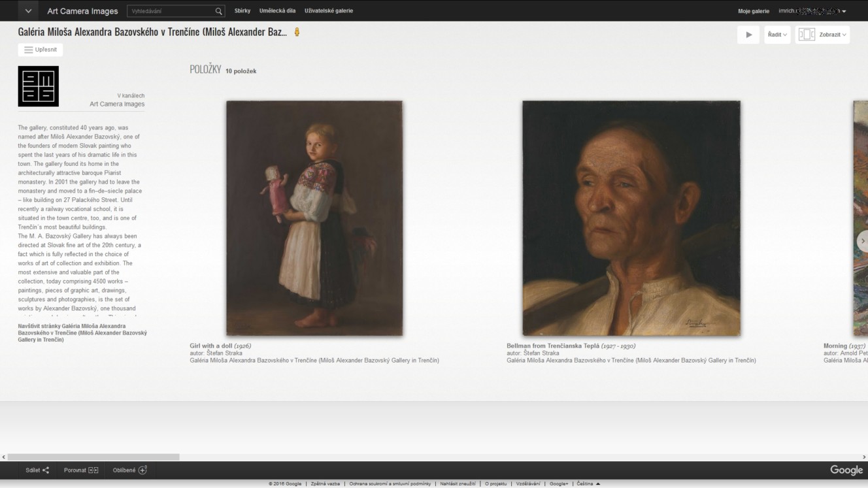Open the Google+ footer link
The height and width of the screenshot is (488, 868).
click(559, 484)
